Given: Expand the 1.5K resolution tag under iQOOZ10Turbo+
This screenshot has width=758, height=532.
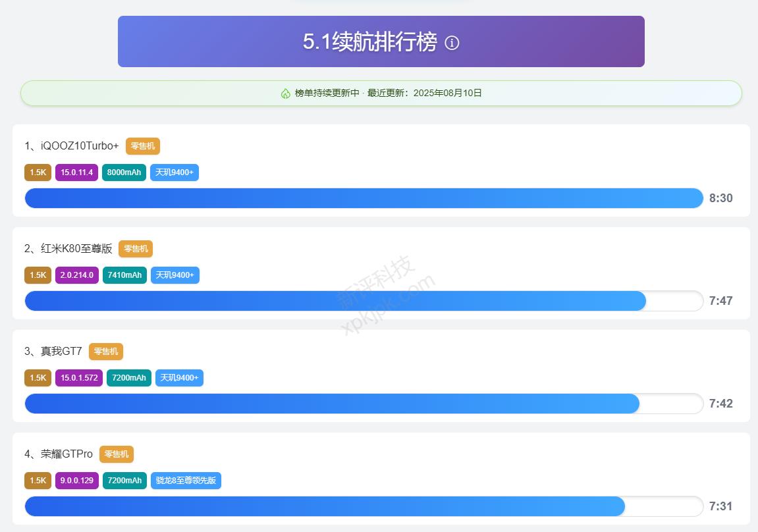Looking at the screenshot, I should (38, 173).
